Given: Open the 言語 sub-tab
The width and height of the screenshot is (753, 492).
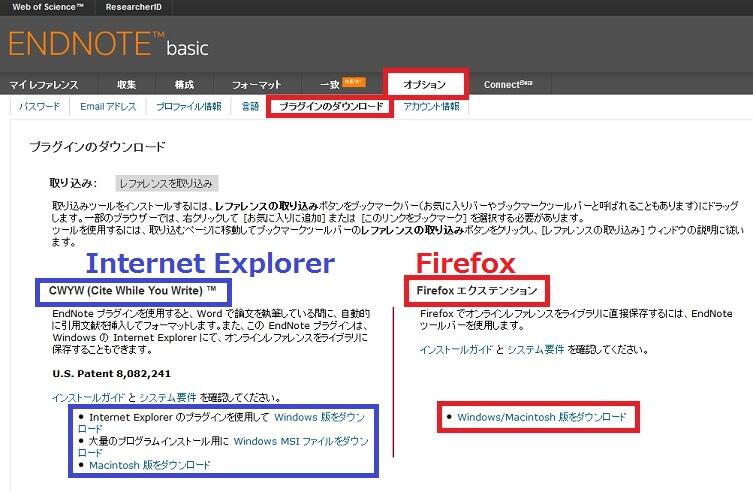Looking at the screenshot, I should (250, 107).
